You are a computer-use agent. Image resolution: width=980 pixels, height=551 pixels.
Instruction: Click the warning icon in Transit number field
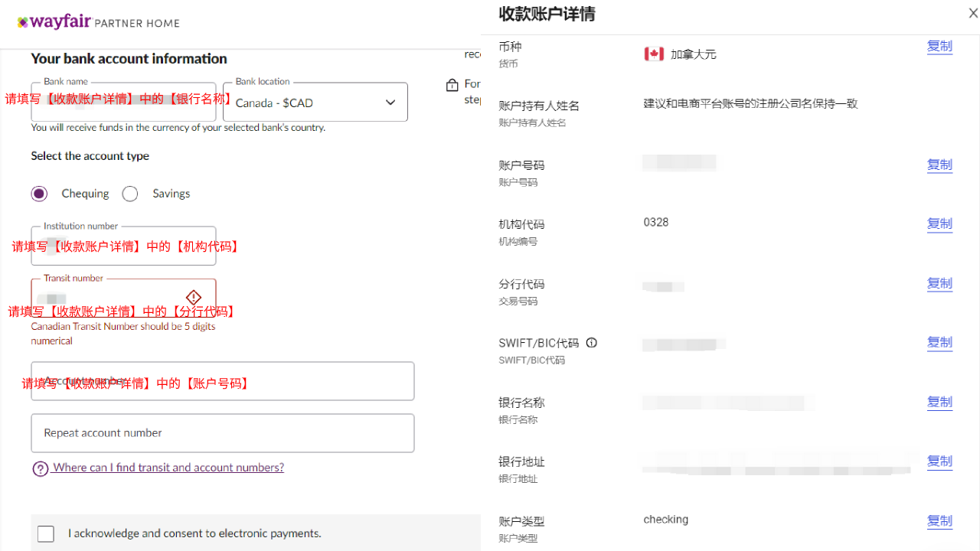[193, 298]
